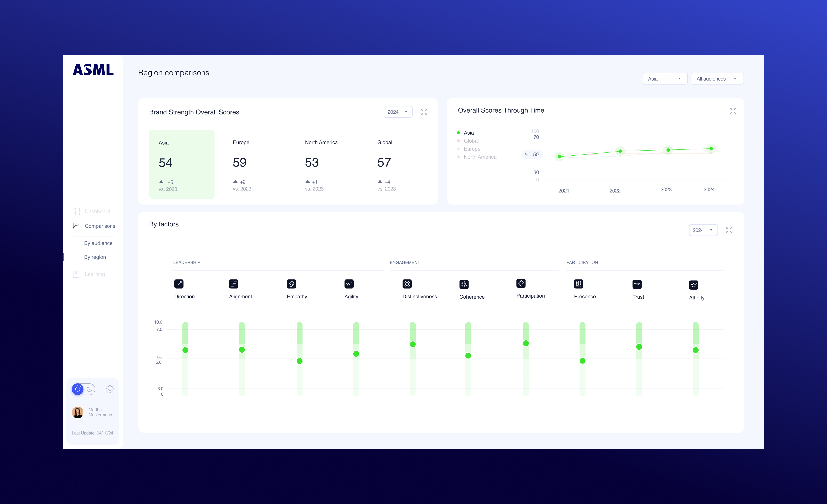Click the Trust factor icon
Viewport: 827px width, 504px height.
pos(637,284)
